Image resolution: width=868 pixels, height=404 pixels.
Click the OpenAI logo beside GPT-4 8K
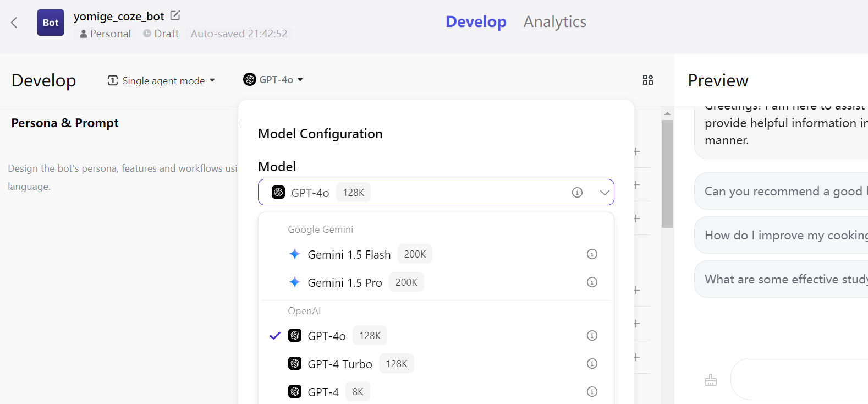[295, 391]
